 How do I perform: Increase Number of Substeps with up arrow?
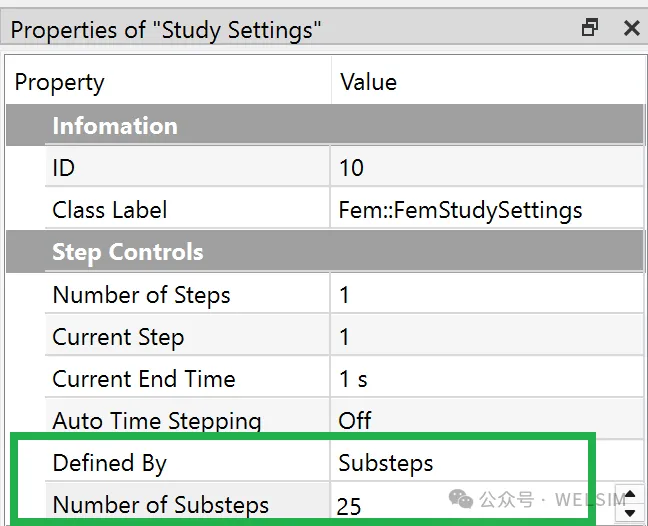[630, 494]
